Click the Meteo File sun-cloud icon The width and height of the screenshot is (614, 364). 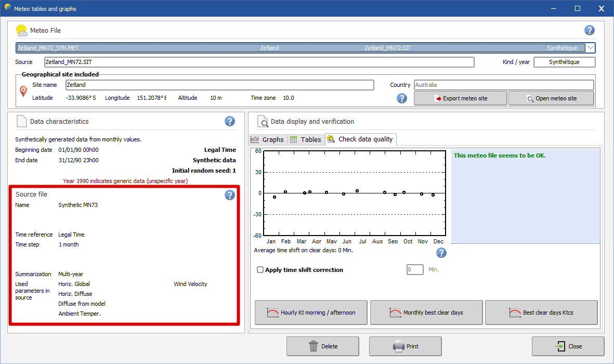click(21, 30)
